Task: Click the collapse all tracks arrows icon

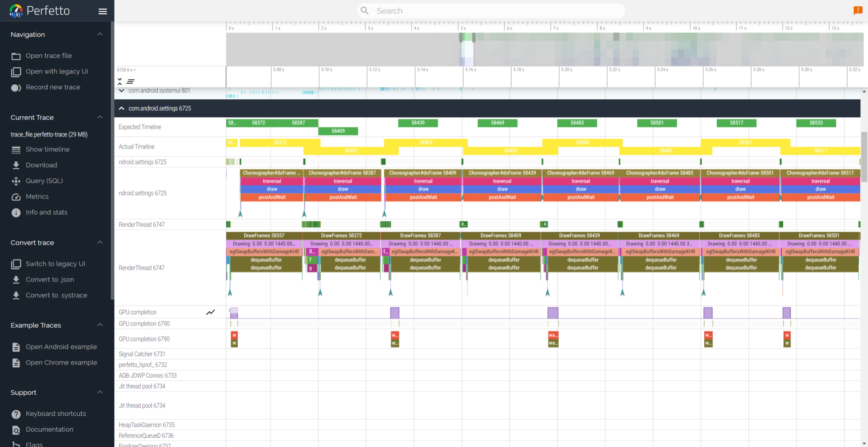Action: click(x=120, y=81)
